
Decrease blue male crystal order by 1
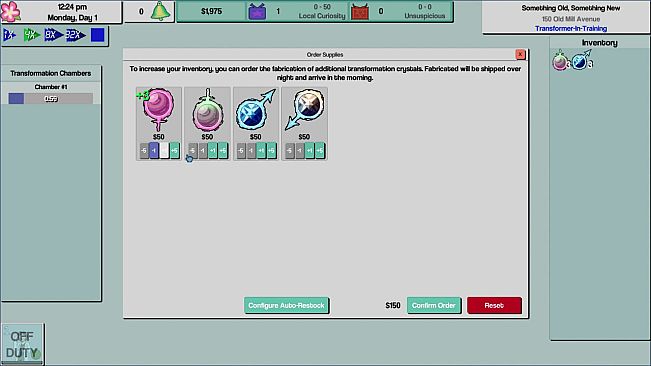click(251, 151)
